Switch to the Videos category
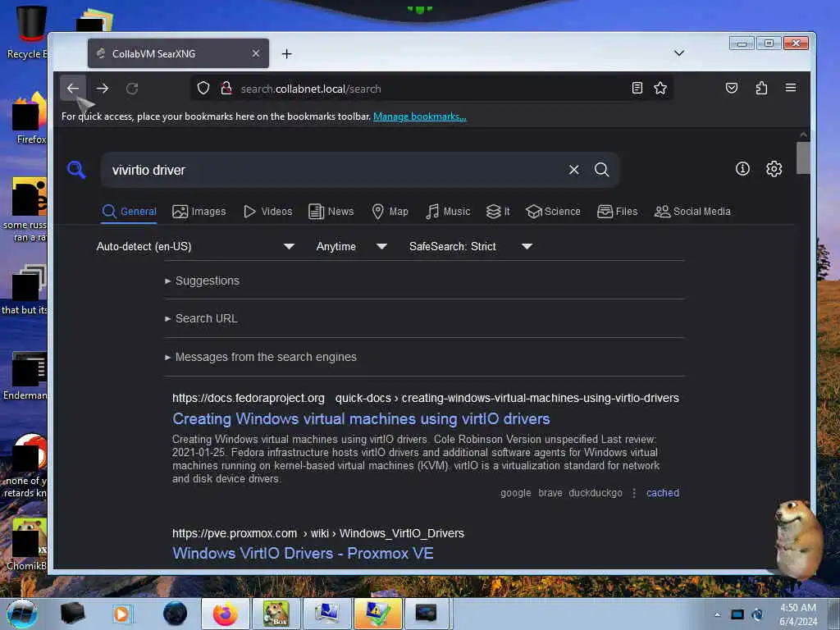Viewport: 840px width, 630px height. click(x=268, y=212)
